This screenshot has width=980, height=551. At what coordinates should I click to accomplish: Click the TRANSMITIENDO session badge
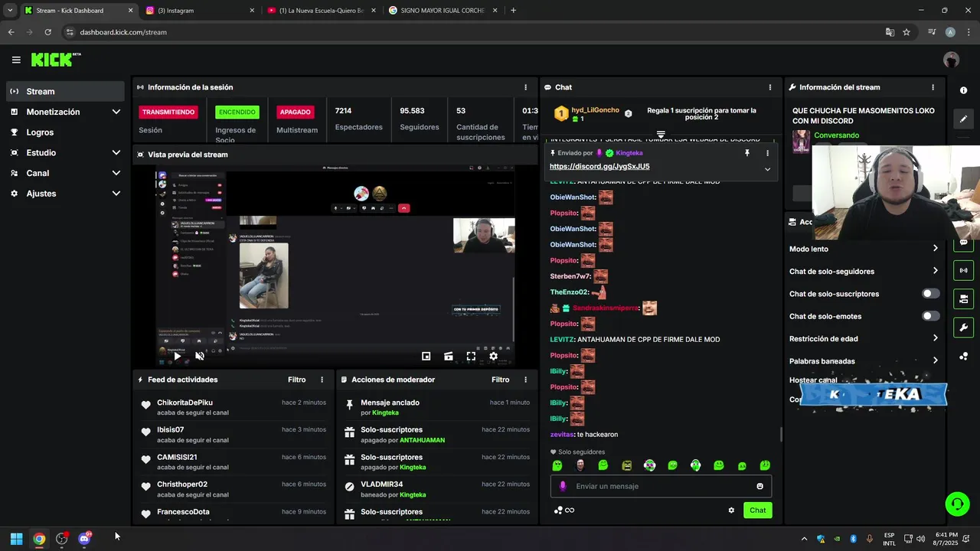(x=168, y=112)
